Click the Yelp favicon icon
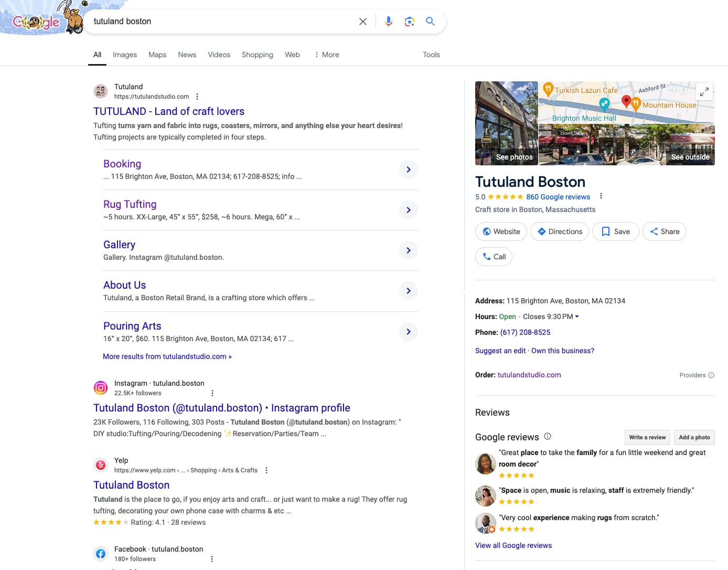 (101, 465)
